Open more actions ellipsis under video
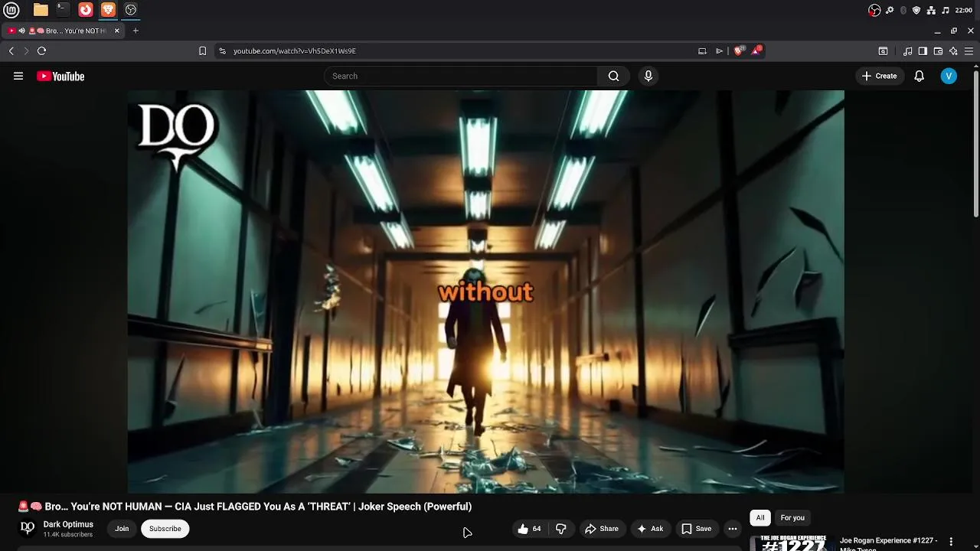Image resolution: width=980 pixels, height=551 pixels. click(x=733, y=529)
